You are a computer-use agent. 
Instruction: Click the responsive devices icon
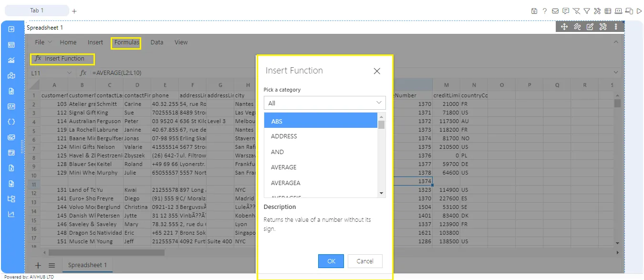click(629, 11)
